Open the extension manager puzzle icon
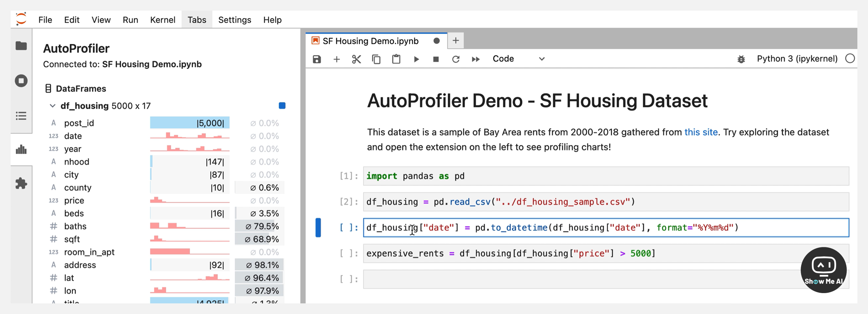This screenshot has width=868, height=314. 21,183
